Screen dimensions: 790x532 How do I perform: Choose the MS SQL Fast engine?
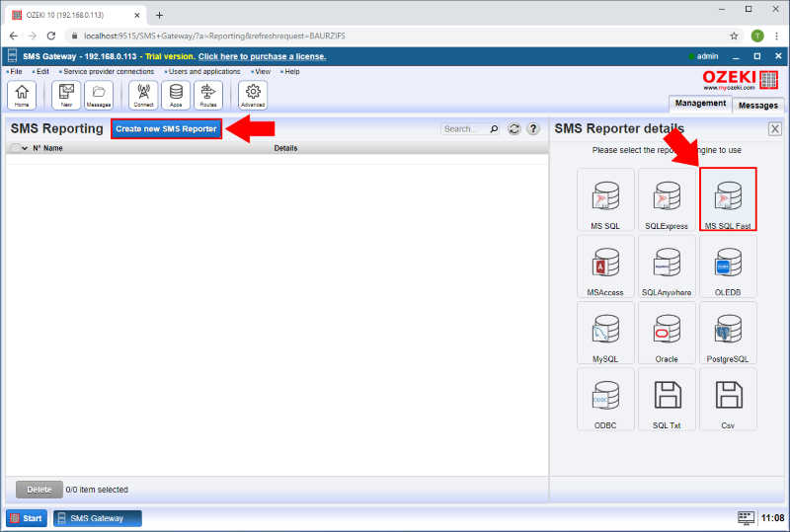tap(728, 199)
